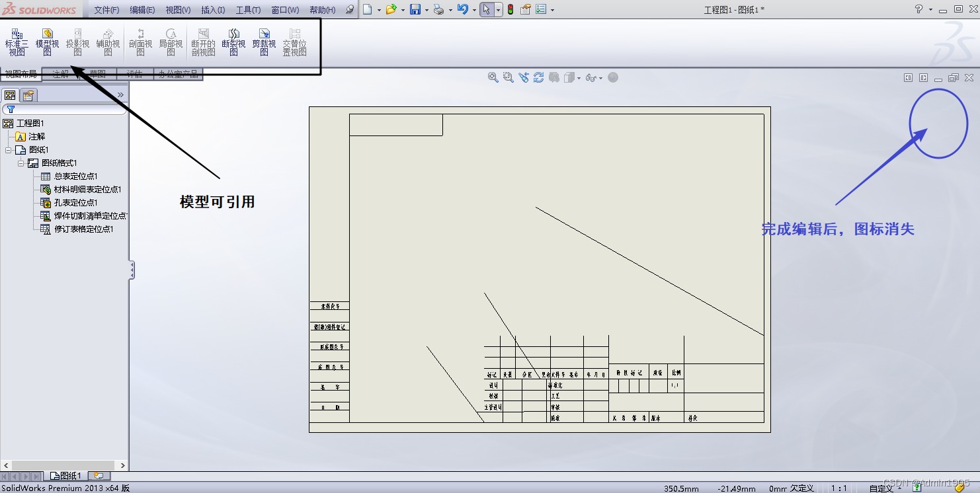Open the Display Style dropdown arrow

(579, 78)
